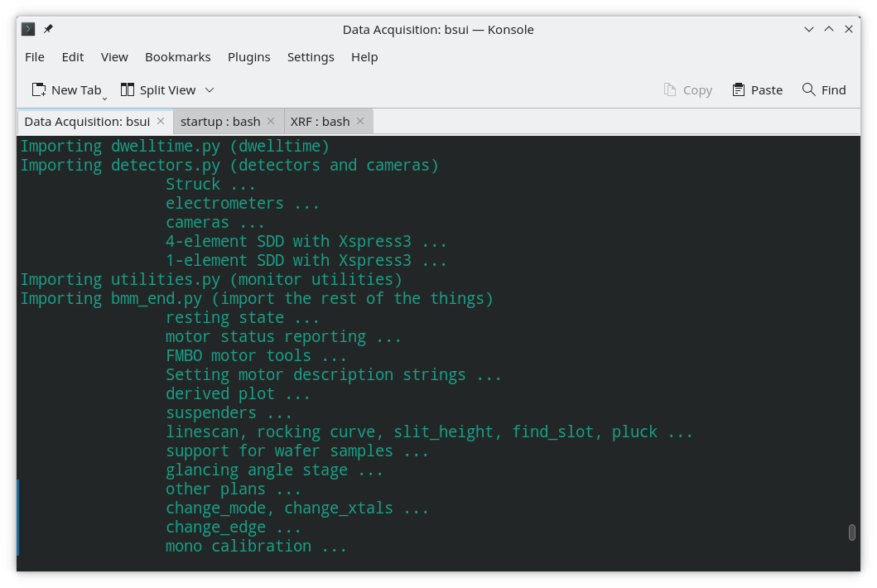Click the Copy button label
Viewport: 877px width, 588px height.
click(697, 90)
